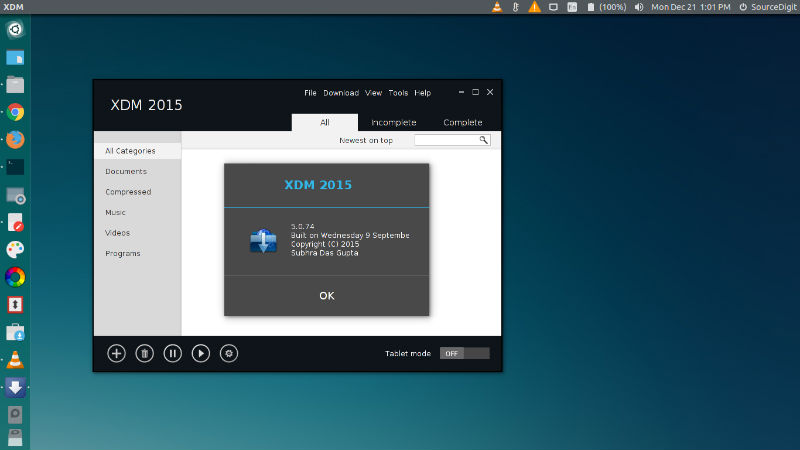The width and height of the screenshot is (800, 450).
Task: Click the pause download icon
Action: coord(172,353)
